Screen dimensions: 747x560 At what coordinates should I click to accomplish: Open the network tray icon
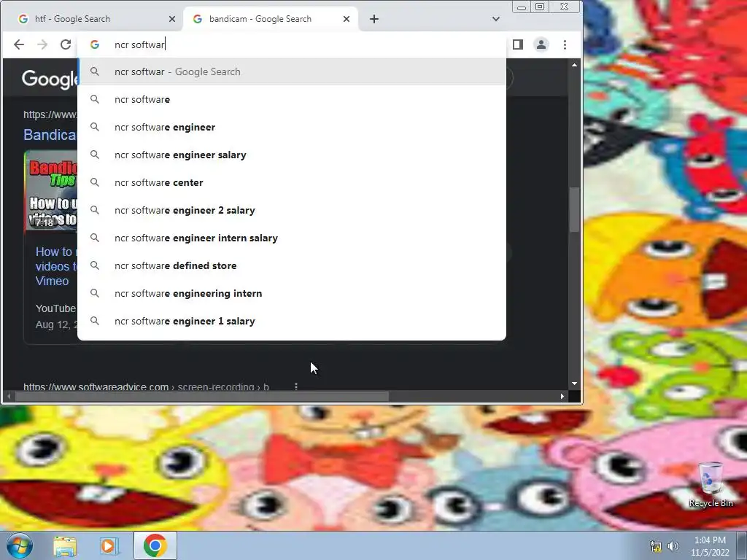pyautogui.click(x=656, y=546)
